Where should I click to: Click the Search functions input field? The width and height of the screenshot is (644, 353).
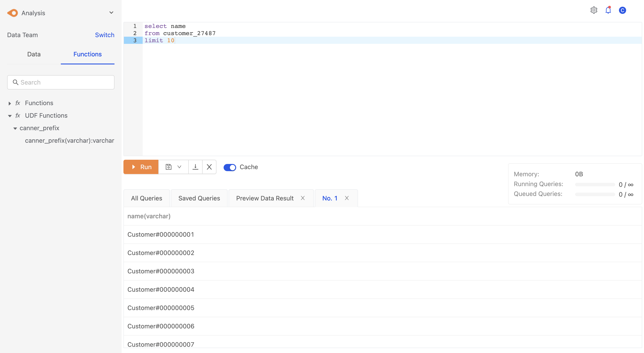tap(61, 82)
